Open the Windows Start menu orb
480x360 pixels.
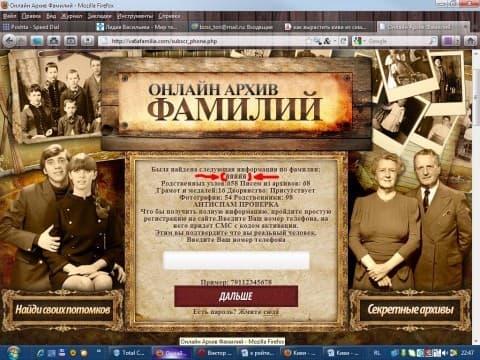pos(13,353)
